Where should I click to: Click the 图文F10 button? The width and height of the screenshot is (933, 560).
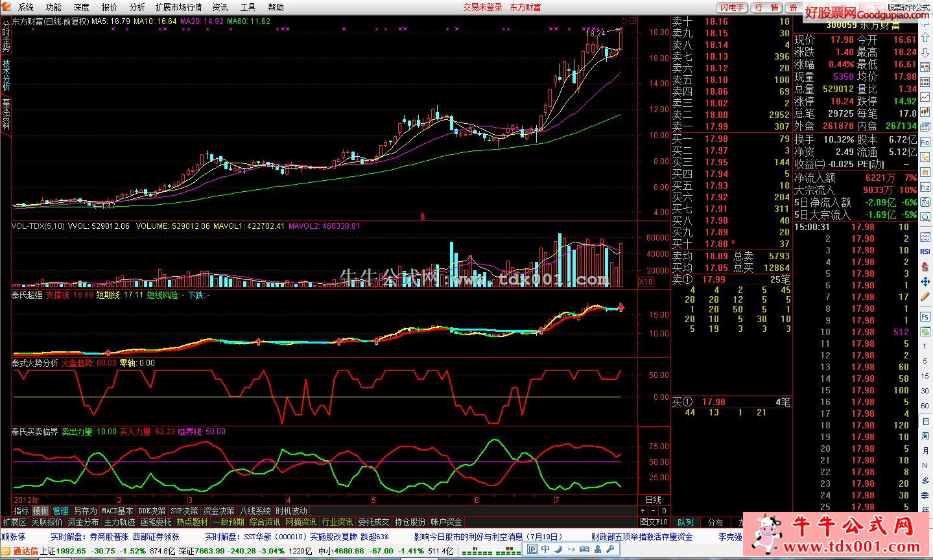coord(654,522)
